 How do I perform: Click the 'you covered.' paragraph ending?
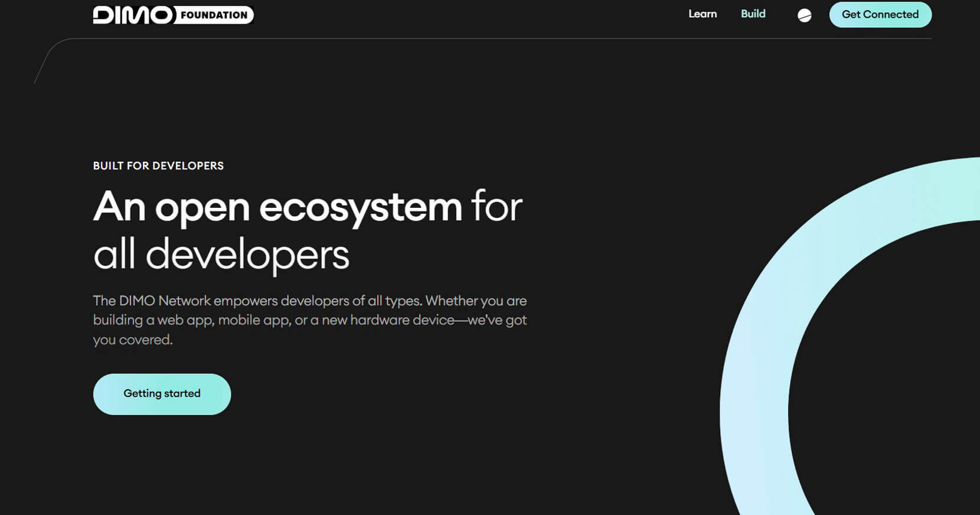point(133,340)
